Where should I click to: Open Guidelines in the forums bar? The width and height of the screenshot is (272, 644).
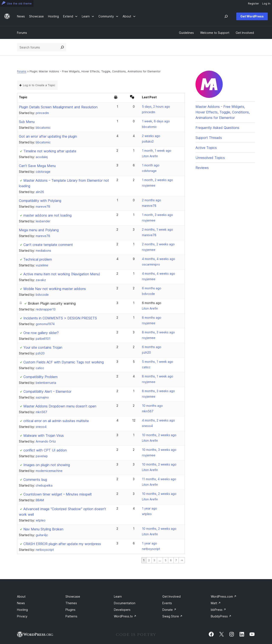tap(186, 33)
